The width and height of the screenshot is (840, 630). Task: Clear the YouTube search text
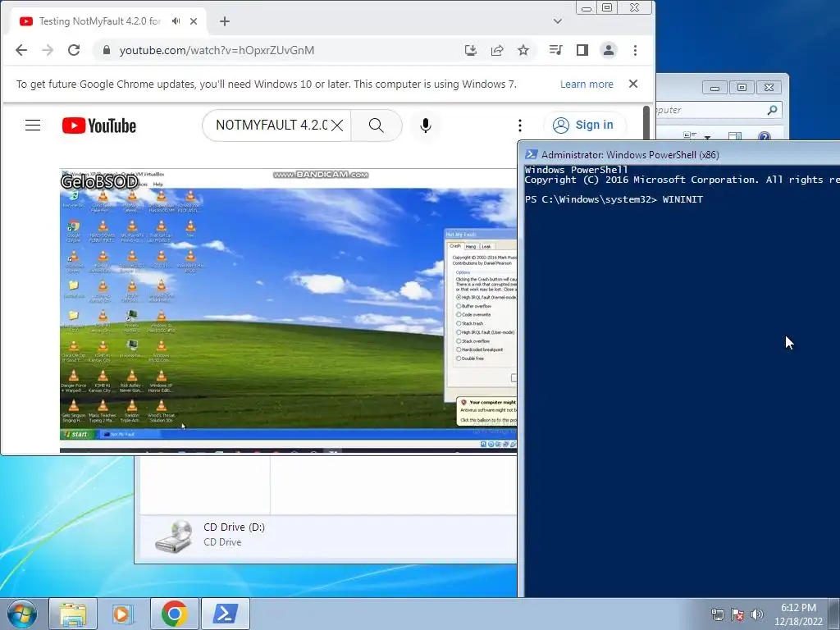(337, 126)
